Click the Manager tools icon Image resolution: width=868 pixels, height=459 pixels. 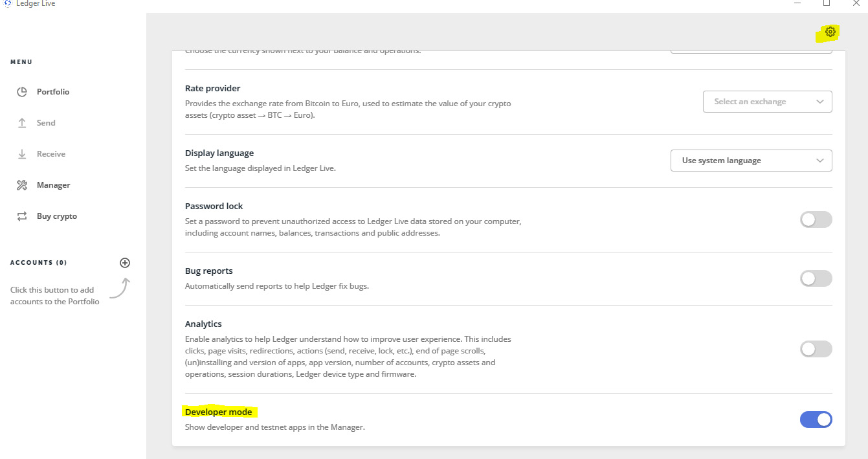(22, 185)
